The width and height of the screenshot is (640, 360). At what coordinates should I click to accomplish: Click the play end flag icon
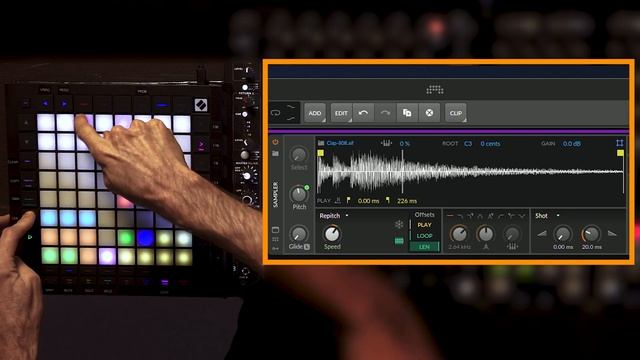coord(388,200)
